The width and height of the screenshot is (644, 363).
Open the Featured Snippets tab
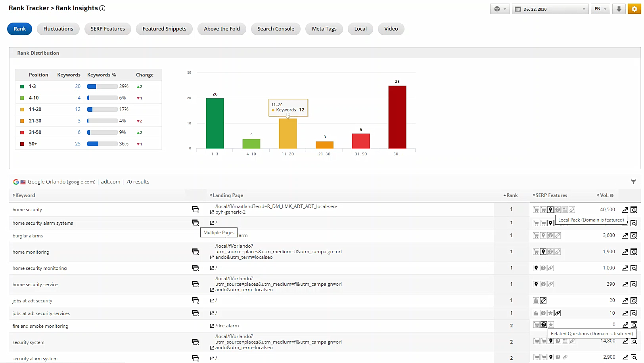tap(164, 29)
